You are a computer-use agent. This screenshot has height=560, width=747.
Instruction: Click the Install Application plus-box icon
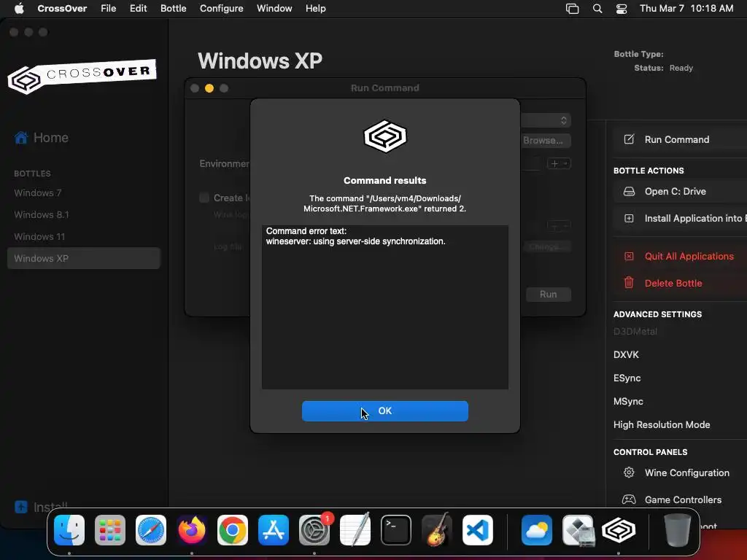click(x=629, y=219)
